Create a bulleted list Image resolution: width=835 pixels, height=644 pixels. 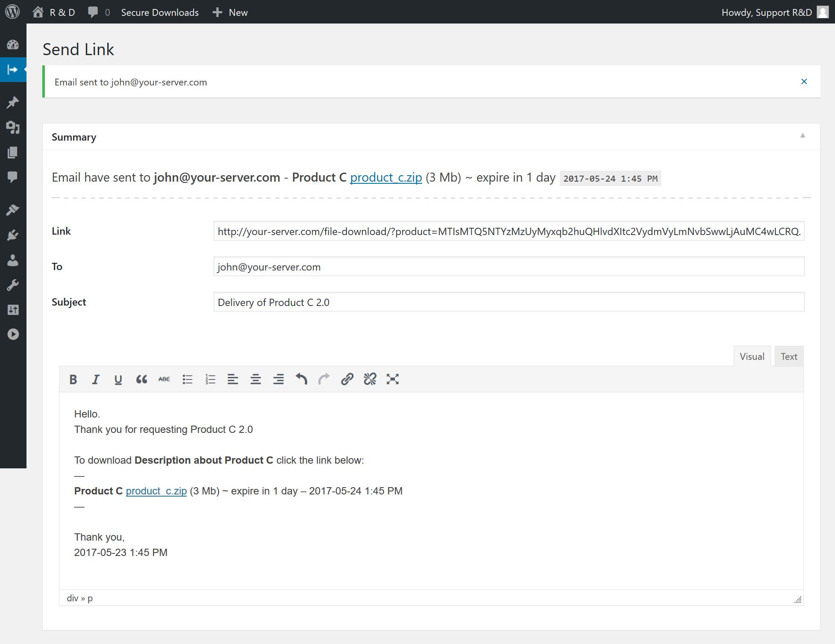[x=187, y=379]
